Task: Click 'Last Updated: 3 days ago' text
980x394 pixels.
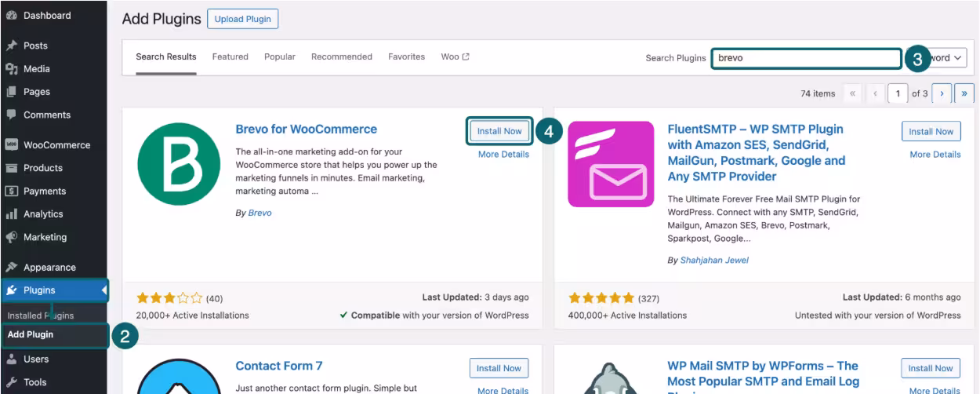Action: [x=475, y=297]
